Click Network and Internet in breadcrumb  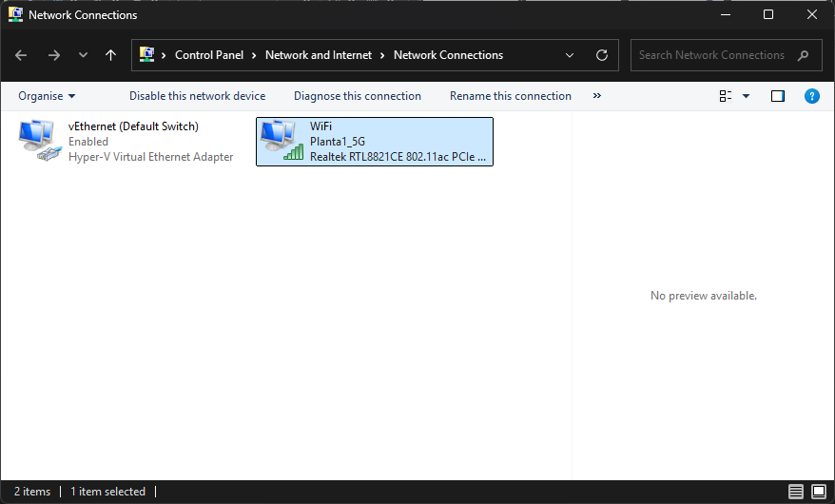click(319, 55)
